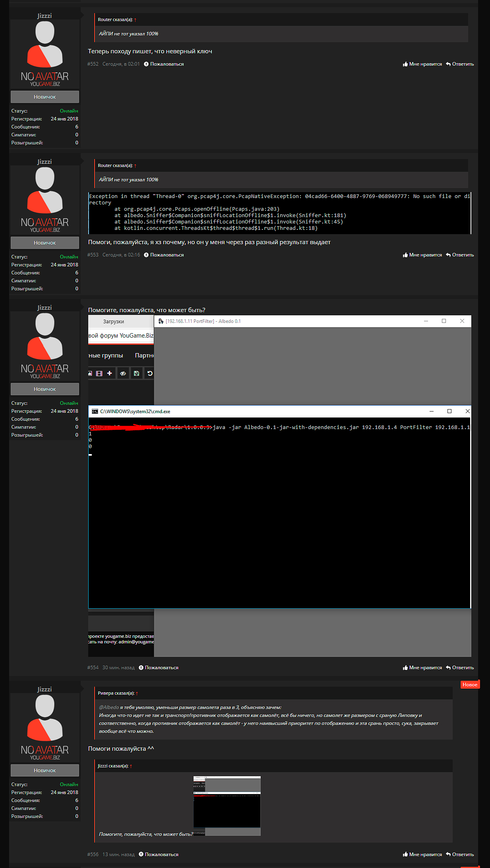Open Jizzzi's avatar on post #553
This screenshot has height=868, width=490.
45,201
